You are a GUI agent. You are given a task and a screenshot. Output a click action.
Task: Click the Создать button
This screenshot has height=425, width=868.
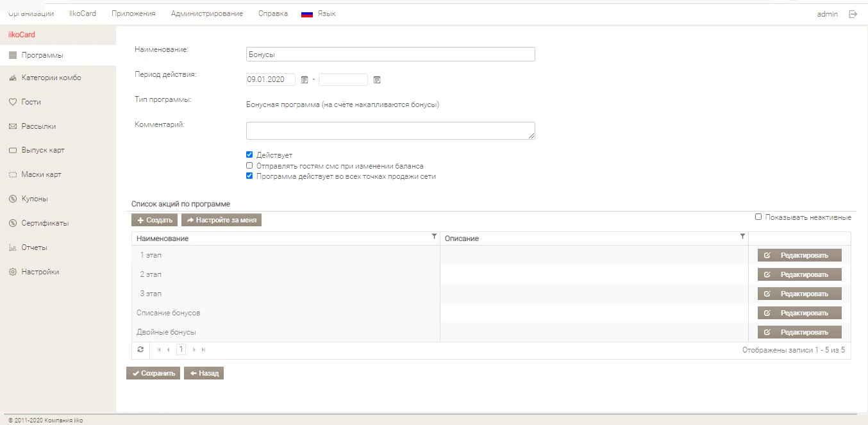(x=154, y=221)
